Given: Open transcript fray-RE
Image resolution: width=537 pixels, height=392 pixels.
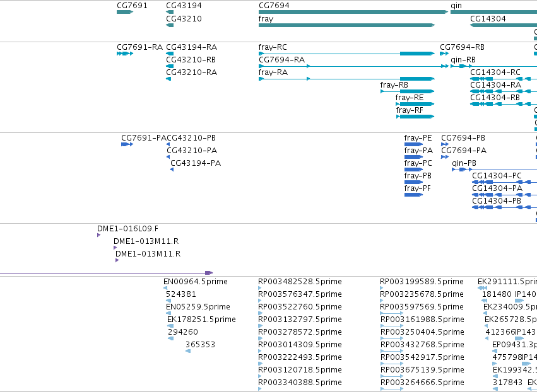Looking at the screenshot, I should (410, 98).
